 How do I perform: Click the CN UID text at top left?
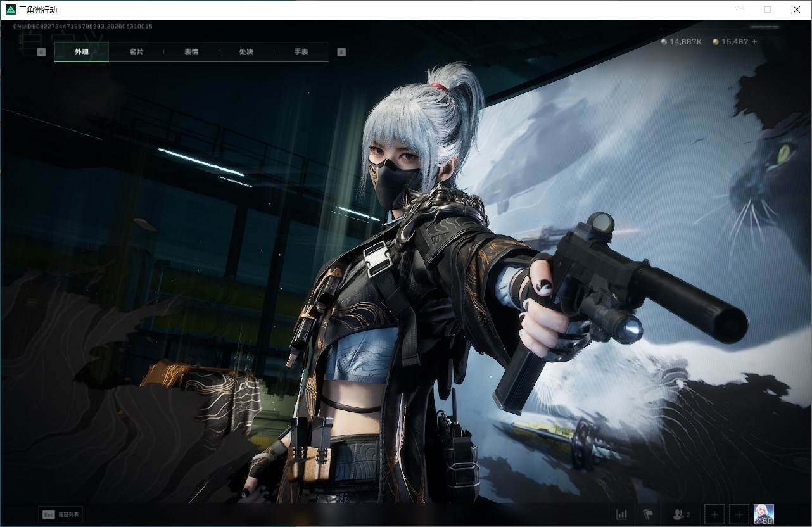[82, 27]
